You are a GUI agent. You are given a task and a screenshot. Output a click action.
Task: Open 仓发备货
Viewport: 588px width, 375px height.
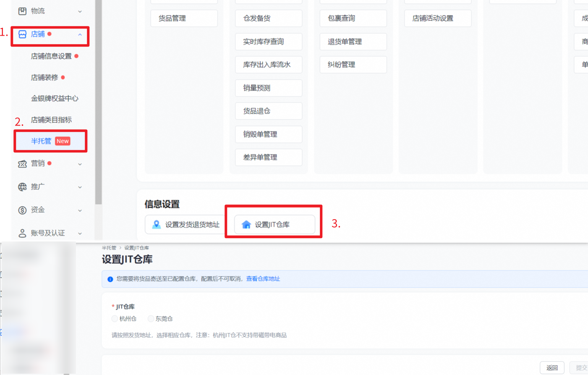[x=269, y=18]
